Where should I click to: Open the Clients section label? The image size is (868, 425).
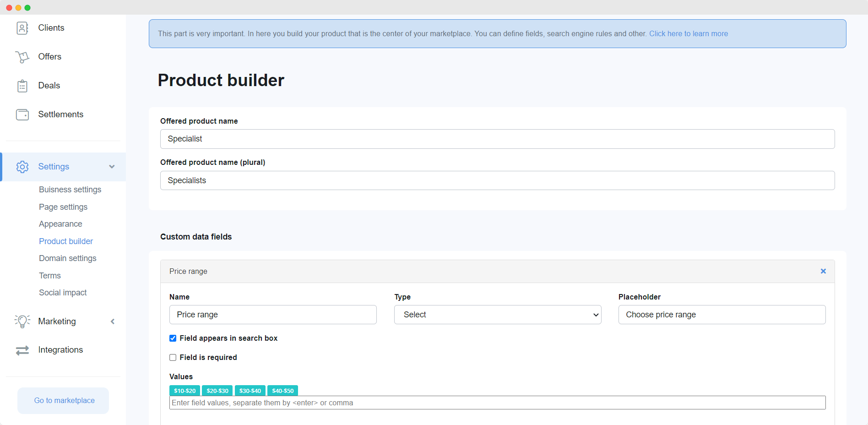[51, 28]
